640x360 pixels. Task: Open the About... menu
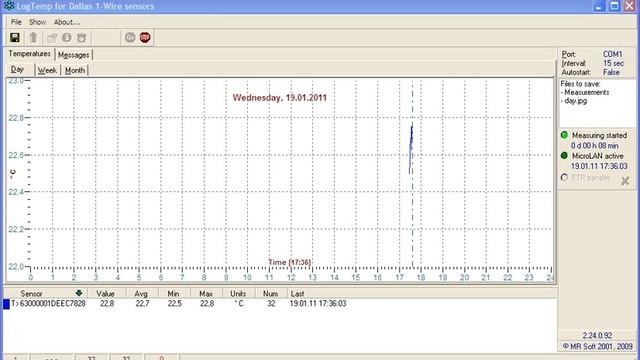click(67, 22)
